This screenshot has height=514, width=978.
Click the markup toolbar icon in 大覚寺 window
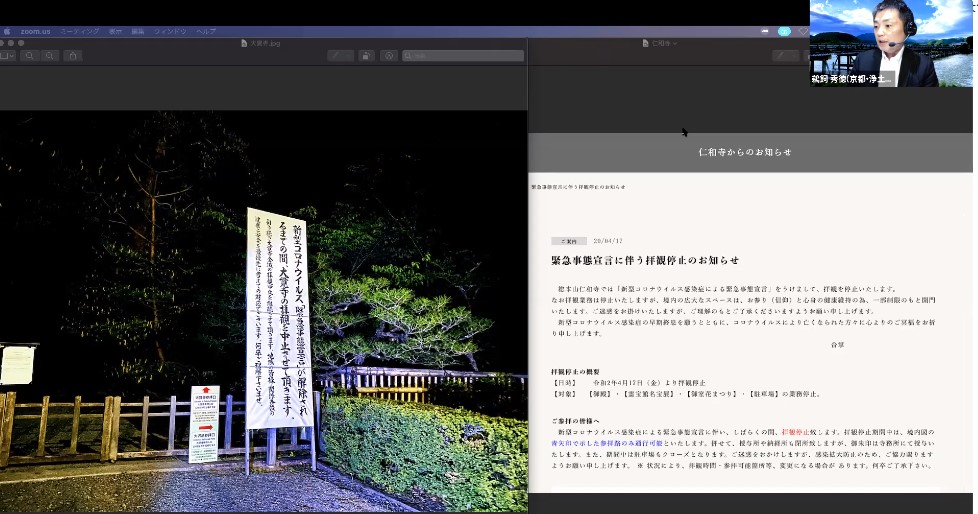pos(389,56)
